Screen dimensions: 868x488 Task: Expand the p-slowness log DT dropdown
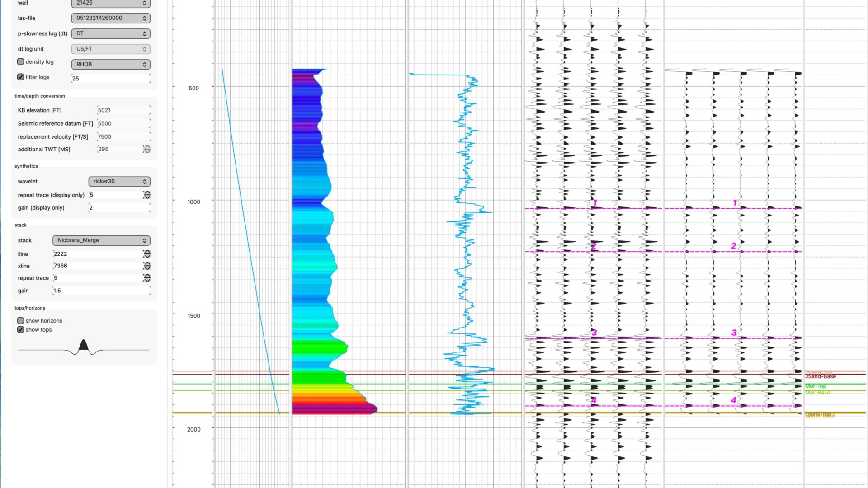tap(111, 33)
